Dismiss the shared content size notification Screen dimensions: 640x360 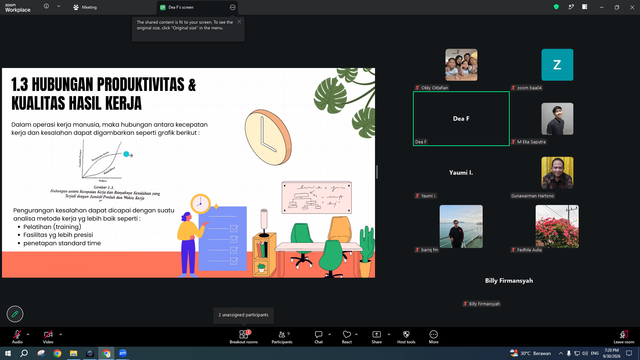[239, 22]
